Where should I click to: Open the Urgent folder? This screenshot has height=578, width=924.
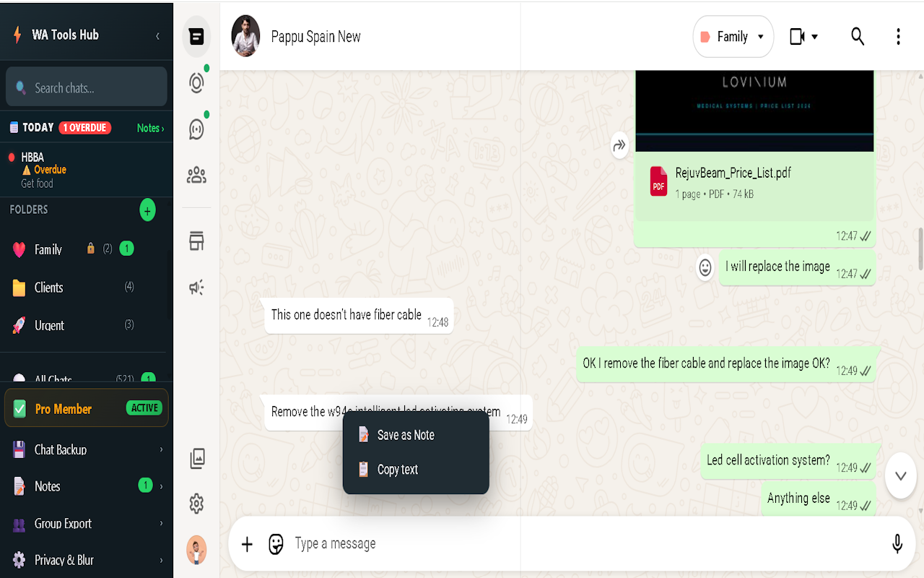click(x=87, y=325)
